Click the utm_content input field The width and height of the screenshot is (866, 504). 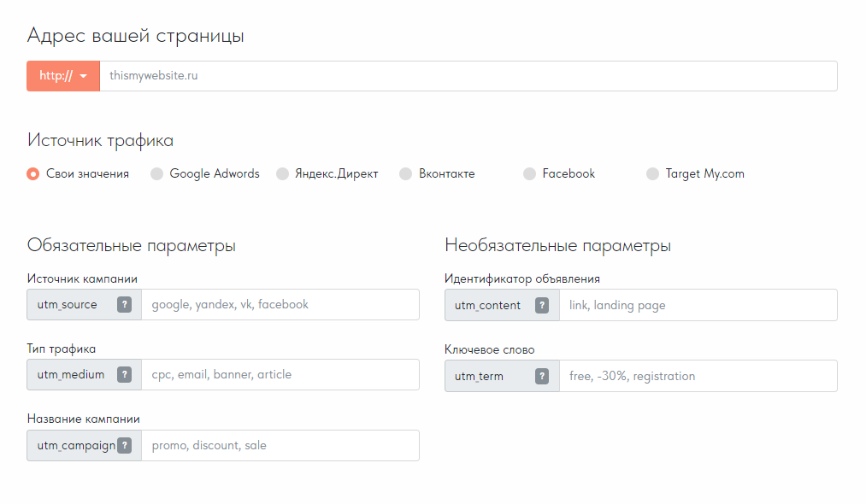click(x=698, y=305)
